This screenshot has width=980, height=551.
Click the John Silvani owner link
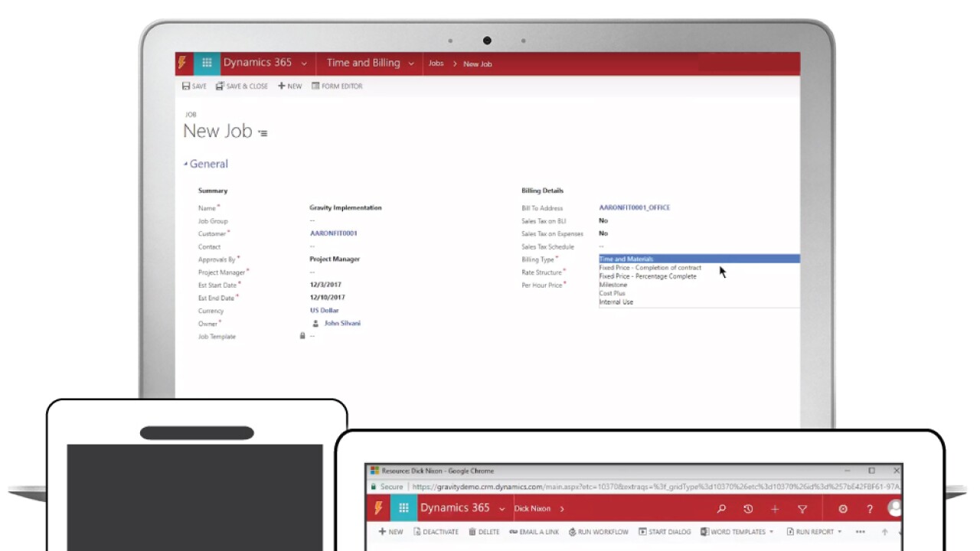pyautogui.click(x=342, y=324)
